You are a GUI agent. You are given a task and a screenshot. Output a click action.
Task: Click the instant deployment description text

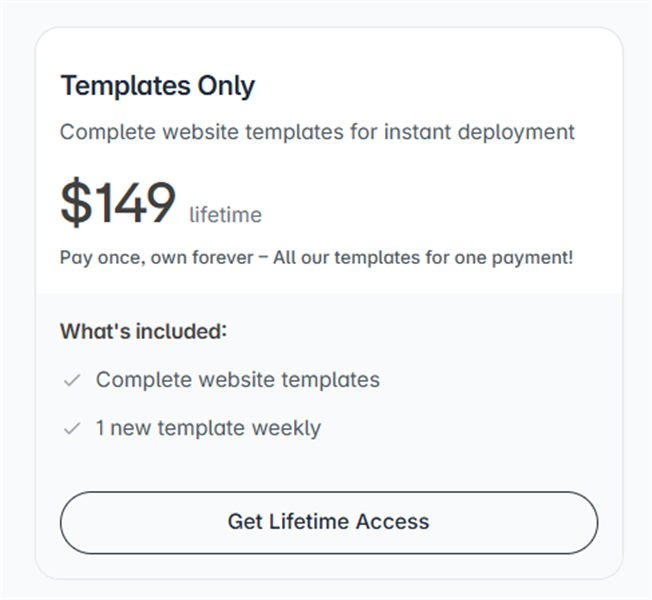317,133
